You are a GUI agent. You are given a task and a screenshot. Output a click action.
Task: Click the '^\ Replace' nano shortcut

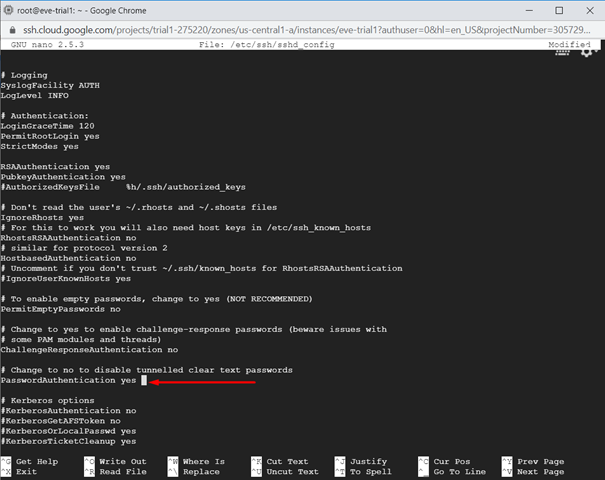coord(194,472)
